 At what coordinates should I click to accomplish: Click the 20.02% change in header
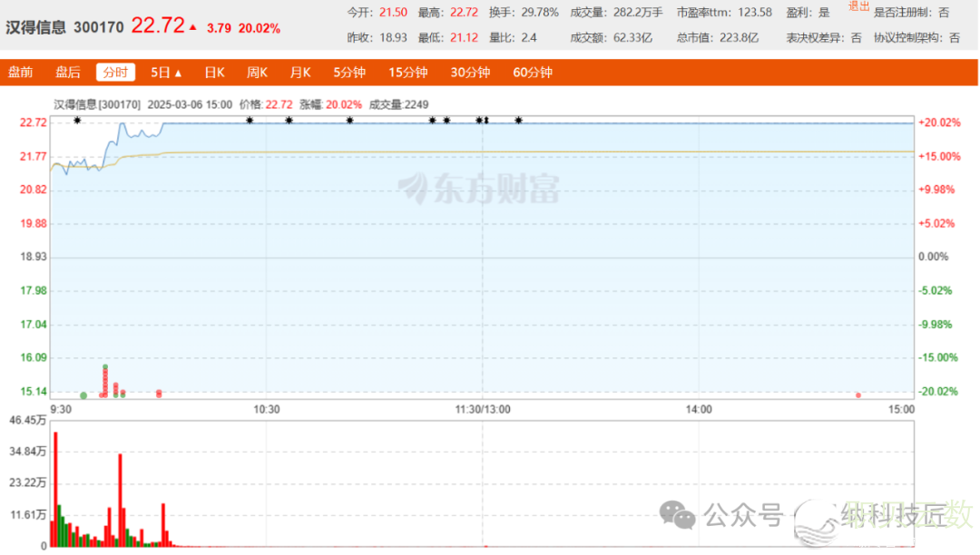click(x=260, y=28)
